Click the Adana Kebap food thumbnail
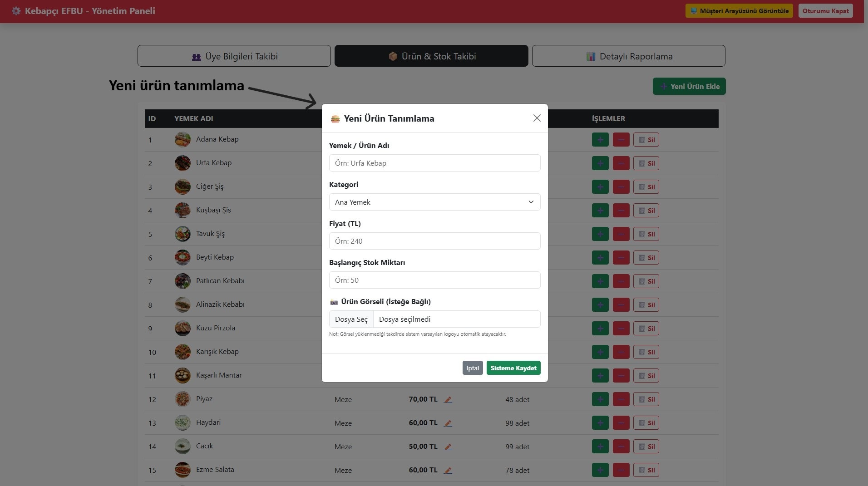Viewport: 868px width, 486px height. point(182,139)
